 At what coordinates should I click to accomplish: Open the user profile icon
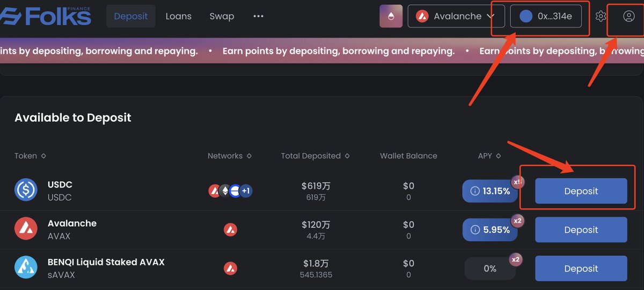coord(628,16)
